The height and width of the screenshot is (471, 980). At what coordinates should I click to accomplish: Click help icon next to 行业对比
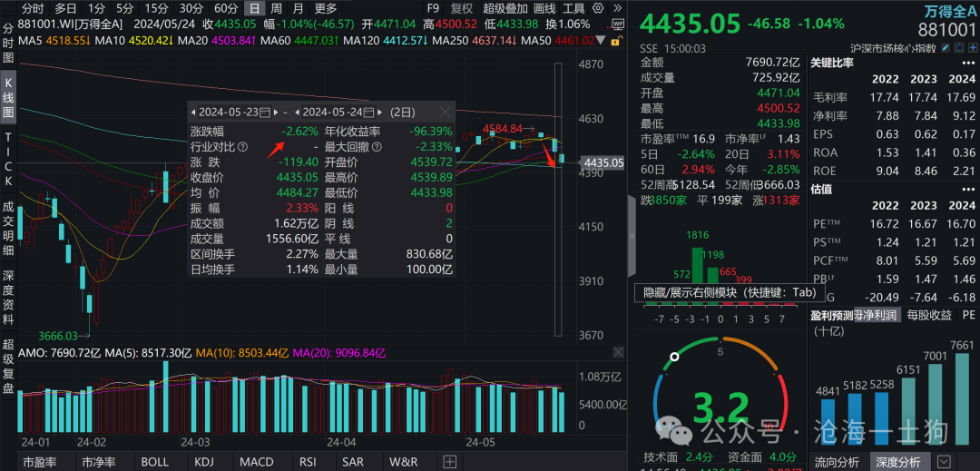242,146
